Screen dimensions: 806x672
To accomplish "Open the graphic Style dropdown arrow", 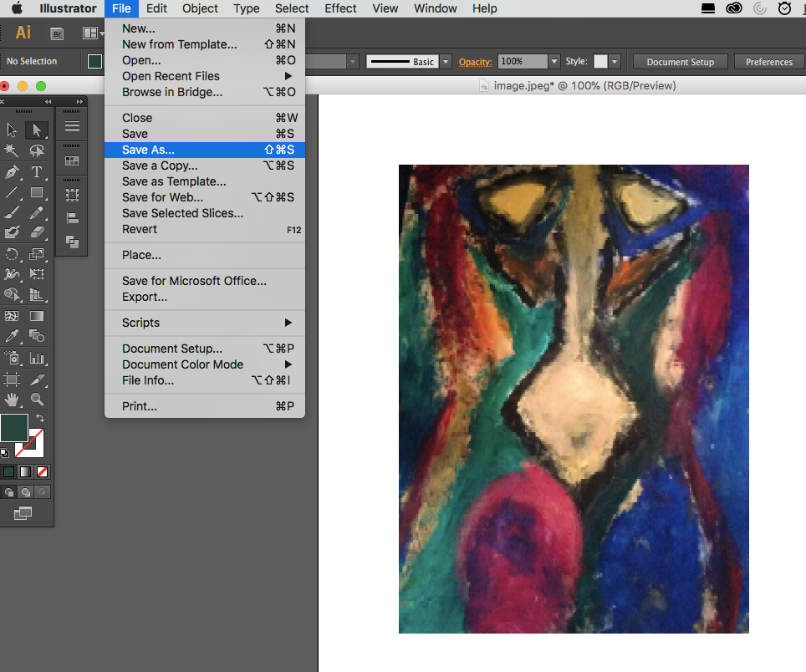I will (x=615, y=62).
